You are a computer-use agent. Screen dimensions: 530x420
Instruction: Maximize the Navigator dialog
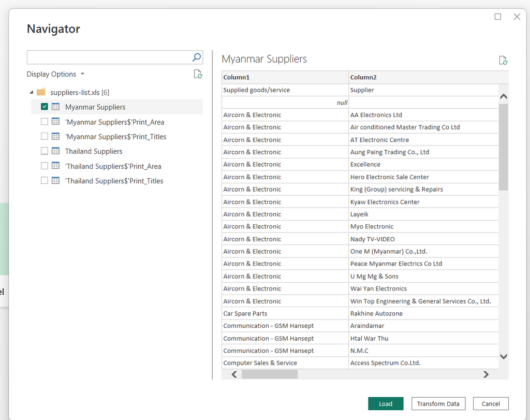[498, 17]
